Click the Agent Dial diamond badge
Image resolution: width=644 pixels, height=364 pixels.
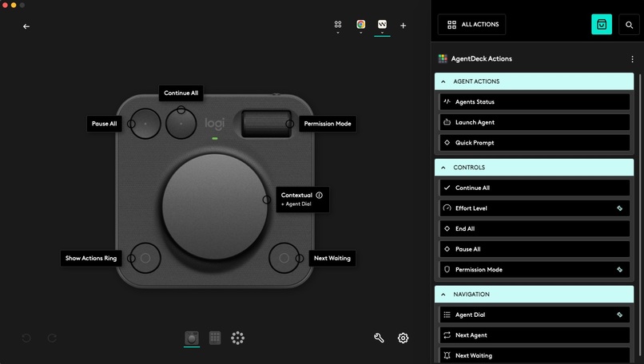[619, 315]
